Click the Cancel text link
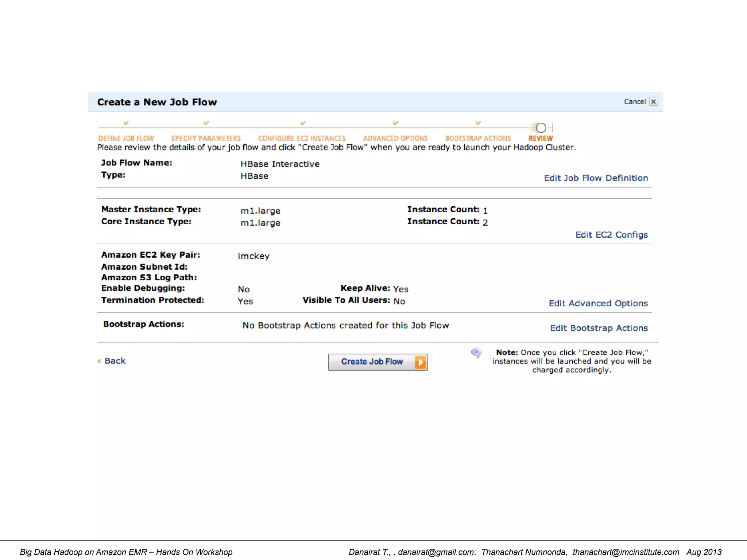This screenshot has height=560, width=747. 635,102
